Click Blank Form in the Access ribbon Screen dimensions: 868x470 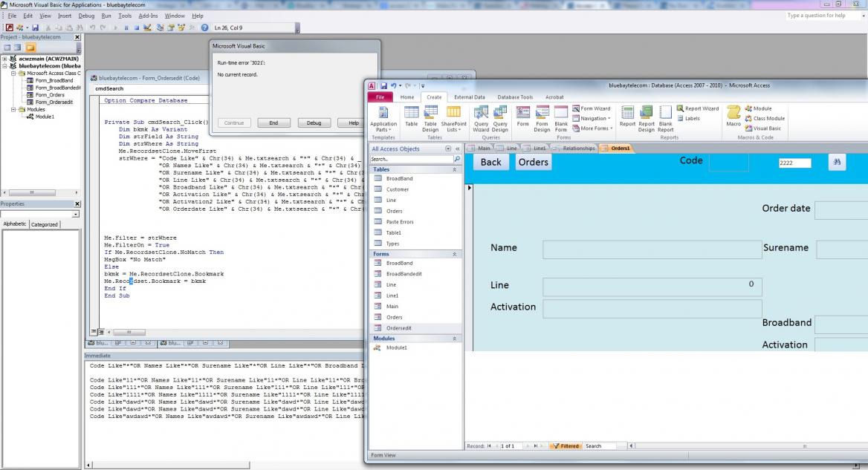click(561, 118)
